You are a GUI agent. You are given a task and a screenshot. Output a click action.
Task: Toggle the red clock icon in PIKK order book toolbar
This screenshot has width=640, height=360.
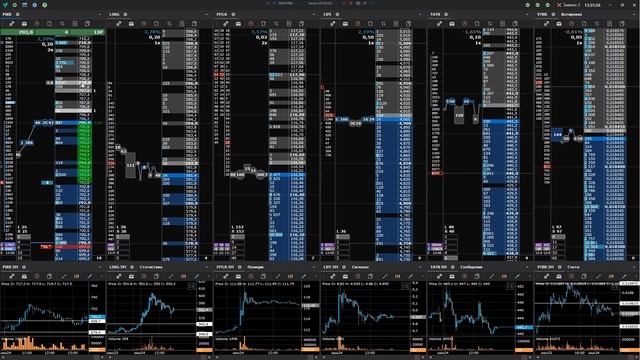point(37,24)
